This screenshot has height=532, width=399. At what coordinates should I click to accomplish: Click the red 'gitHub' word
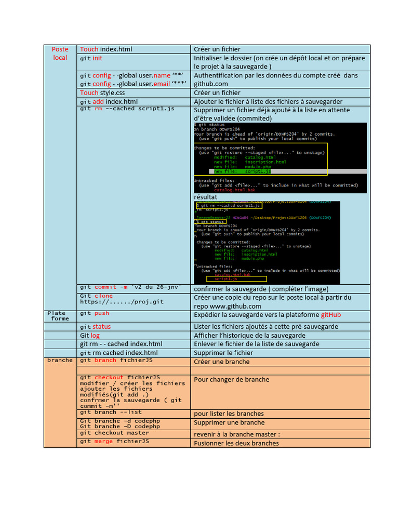click(x=331, y=315)
